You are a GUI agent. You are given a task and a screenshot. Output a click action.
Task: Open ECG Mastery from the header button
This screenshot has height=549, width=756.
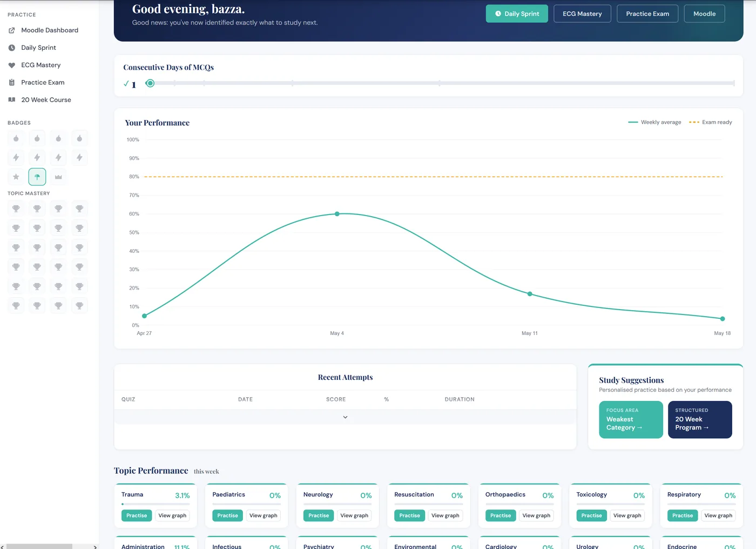[x=582, y=14]
